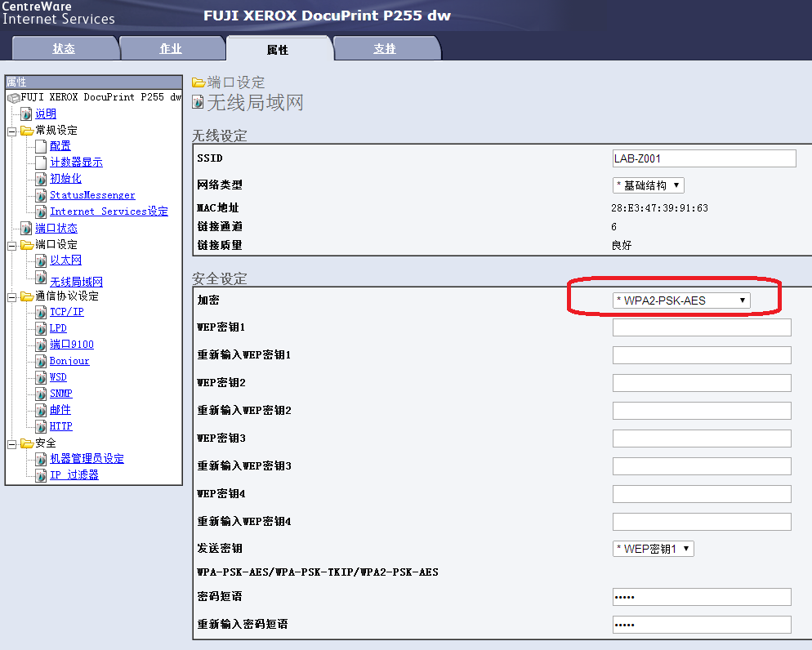Open the 以太网 link

[66, 260]
